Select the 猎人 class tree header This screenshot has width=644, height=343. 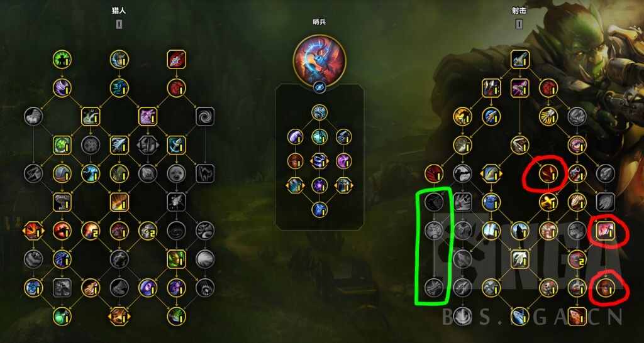119,11
